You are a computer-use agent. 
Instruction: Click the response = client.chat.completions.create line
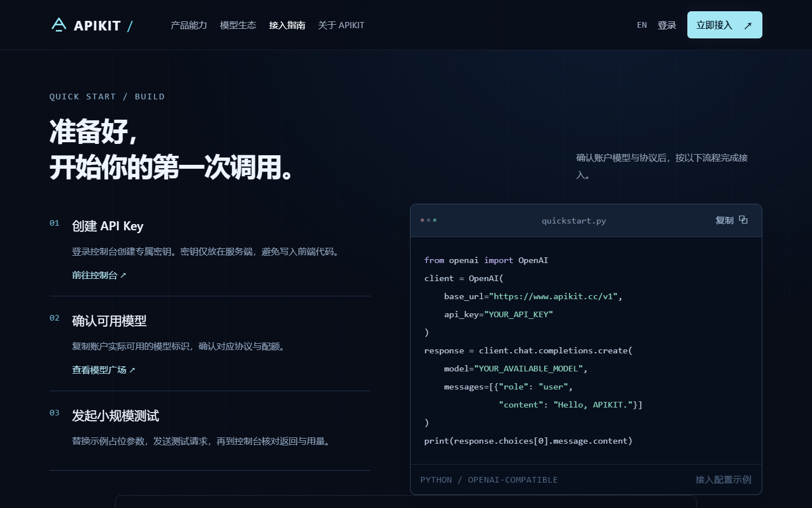[528, 351]
